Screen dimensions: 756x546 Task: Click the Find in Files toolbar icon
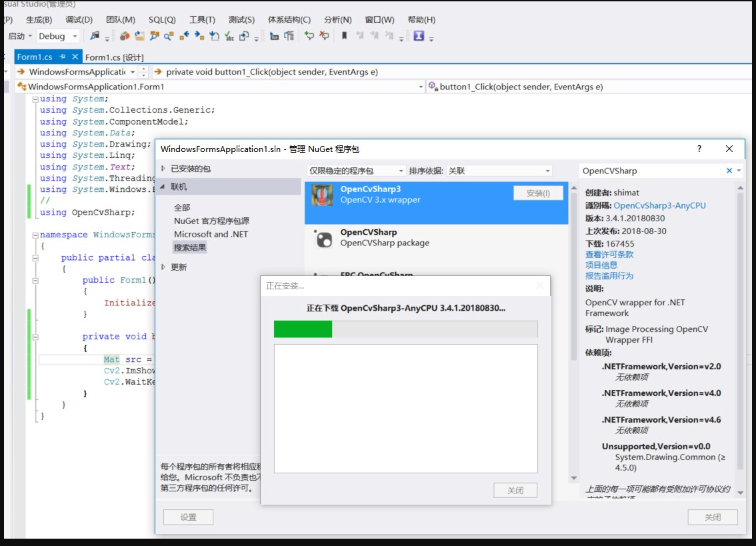[95, 36]
